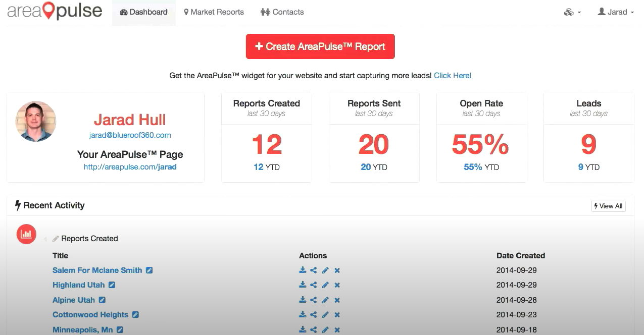Open the Jarad user menu
Image resolution: width=644 pixels, height=335 pixels.
tap(616, 12)
